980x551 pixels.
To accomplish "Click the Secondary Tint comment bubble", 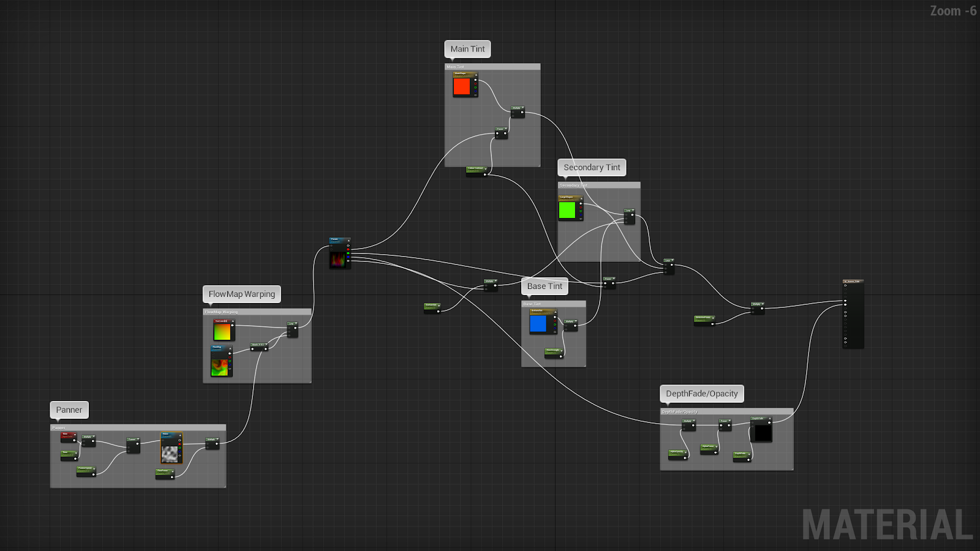I will pos(592,167).
